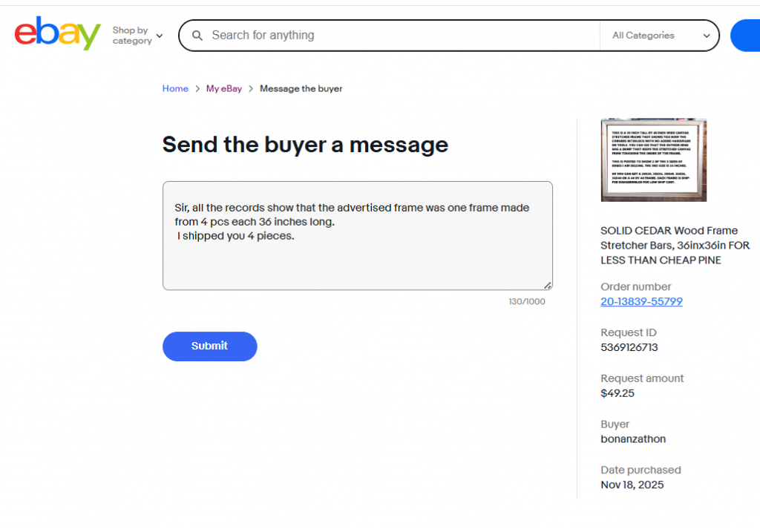The width and height of the screenshot is (760, 532).
Task: Click the buyer name bonanzathon
Action: tap(633, 439)
